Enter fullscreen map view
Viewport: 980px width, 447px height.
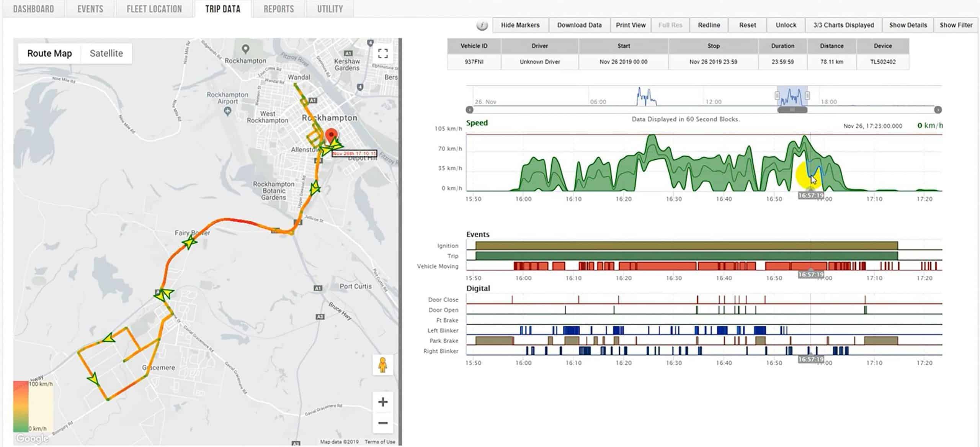click(383, 53)
